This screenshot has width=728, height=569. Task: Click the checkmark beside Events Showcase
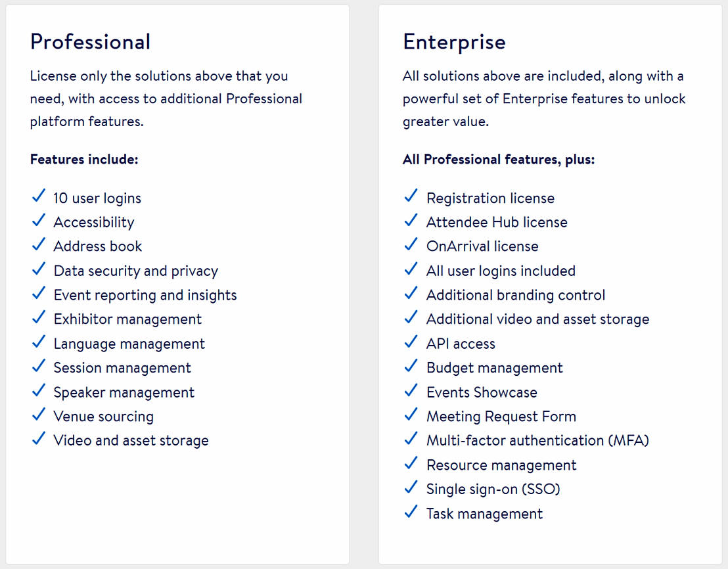pos(411,390)
